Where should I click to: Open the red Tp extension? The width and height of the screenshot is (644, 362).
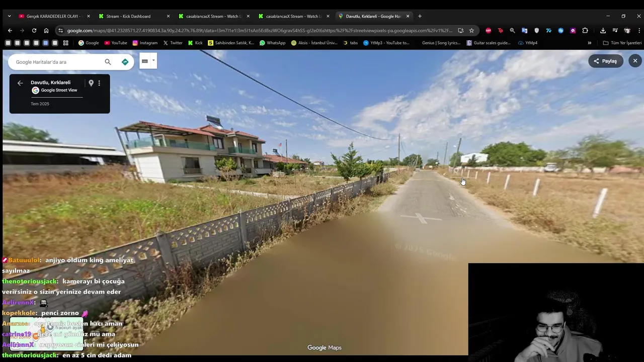pyautogui.click(x=500, y=30)
